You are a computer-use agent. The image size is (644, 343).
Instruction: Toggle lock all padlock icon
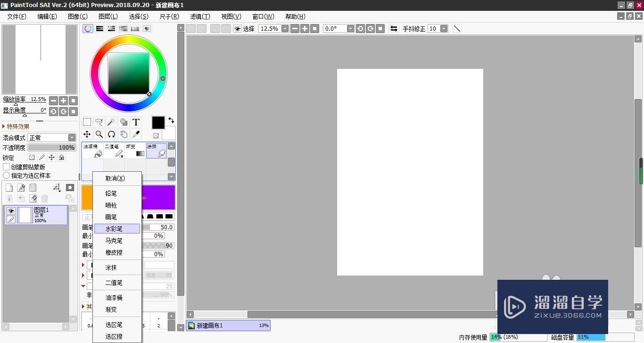[x=61, y=157]
